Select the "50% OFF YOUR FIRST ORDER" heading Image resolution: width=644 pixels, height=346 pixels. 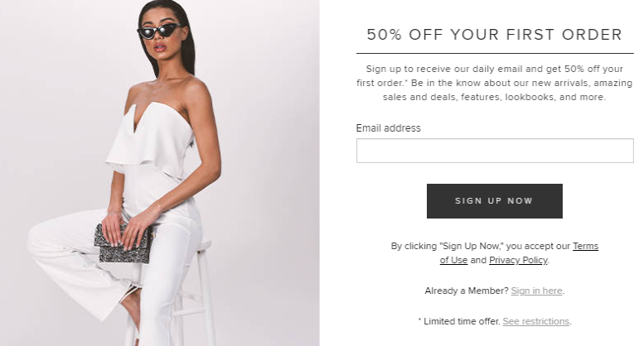click(x=495, y=35)
